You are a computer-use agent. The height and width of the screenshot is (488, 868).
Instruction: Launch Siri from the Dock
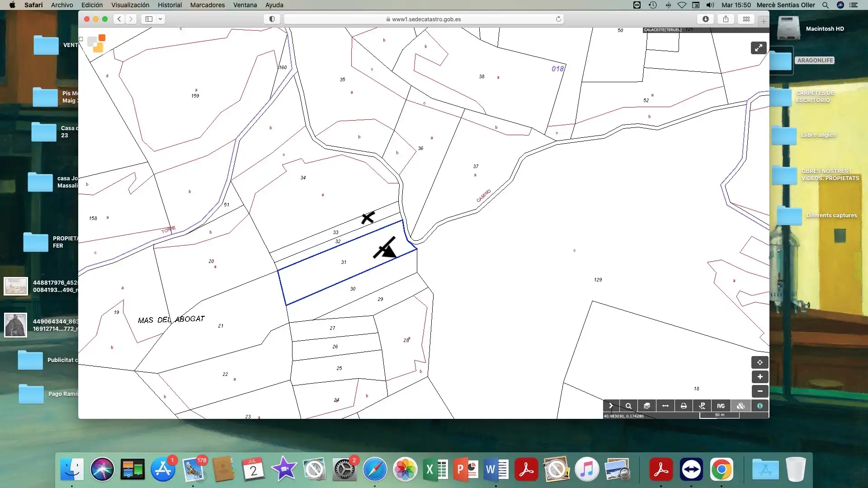click(x=102, y=469)
